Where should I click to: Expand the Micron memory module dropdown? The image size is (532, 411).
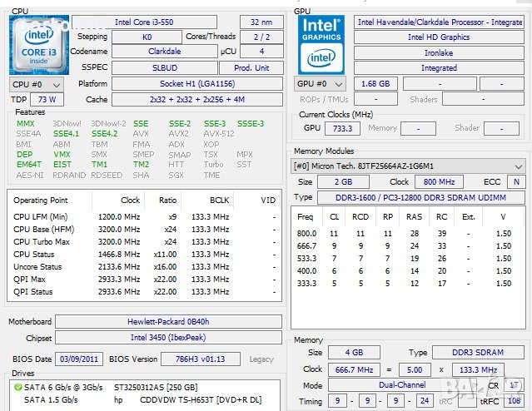(410, 166)
